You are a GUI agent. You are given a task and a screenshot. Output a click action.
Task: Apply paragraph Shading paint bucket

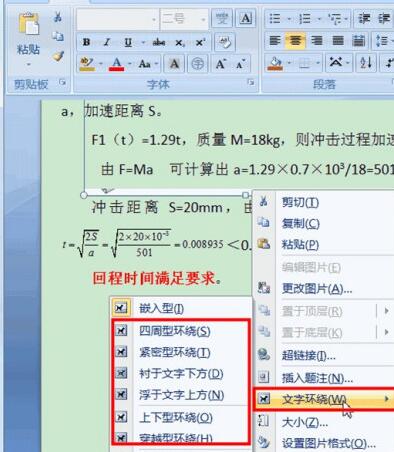275,63
